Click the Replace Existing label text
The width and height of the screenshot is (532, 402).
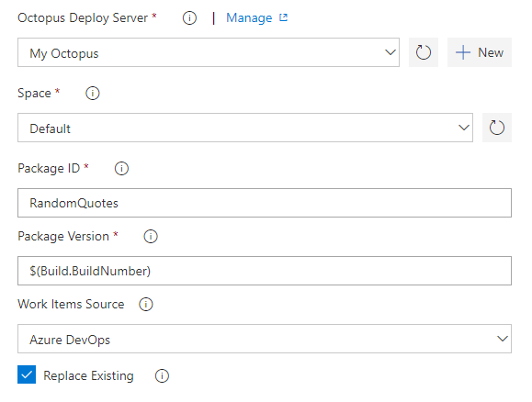click(x=88, y=376)
